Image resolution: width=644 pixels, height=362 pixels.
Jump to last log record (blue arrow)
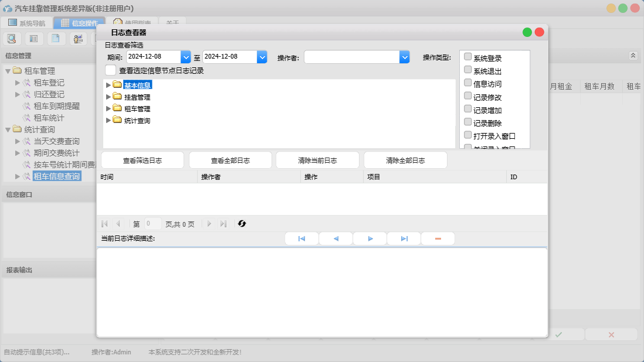[404, 239]
